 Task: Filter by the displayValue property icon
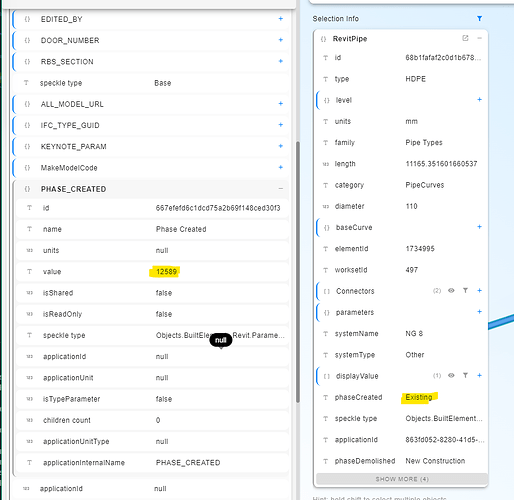coord(465,376)
